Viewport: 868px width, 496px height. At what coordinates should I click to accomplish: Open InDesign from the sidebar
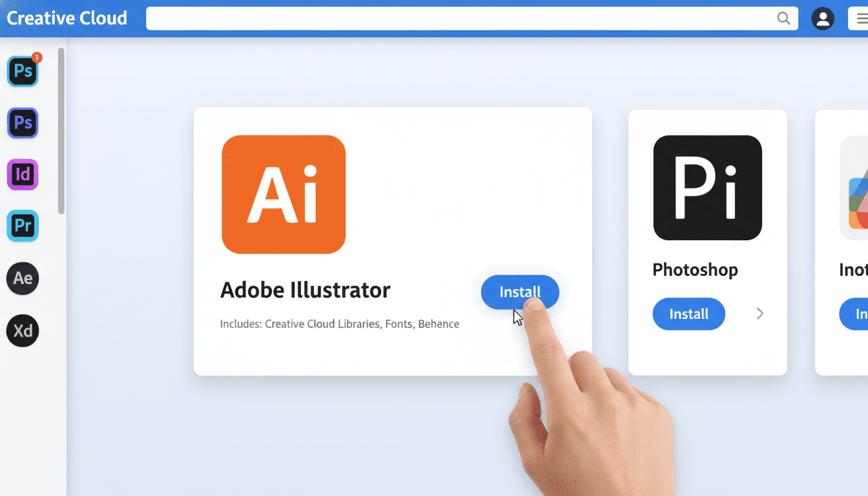click(x=23, y=174)
